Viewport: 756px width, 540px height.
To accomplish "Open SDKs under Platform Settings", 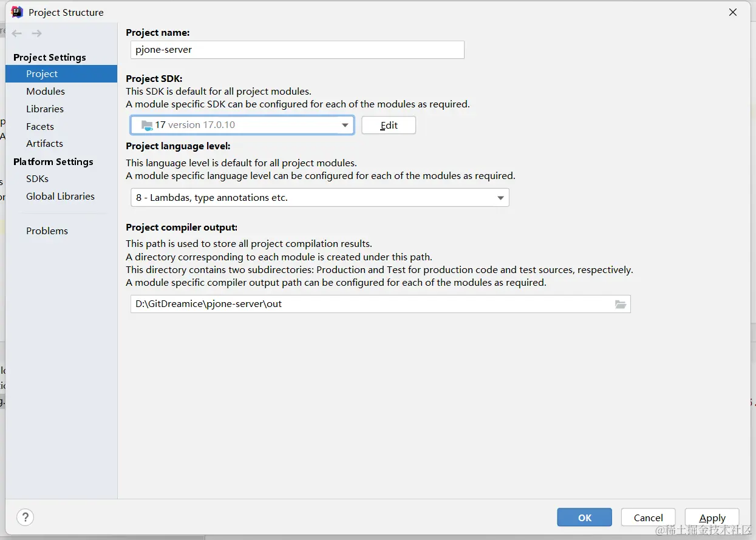I will (x=37, y=179).
